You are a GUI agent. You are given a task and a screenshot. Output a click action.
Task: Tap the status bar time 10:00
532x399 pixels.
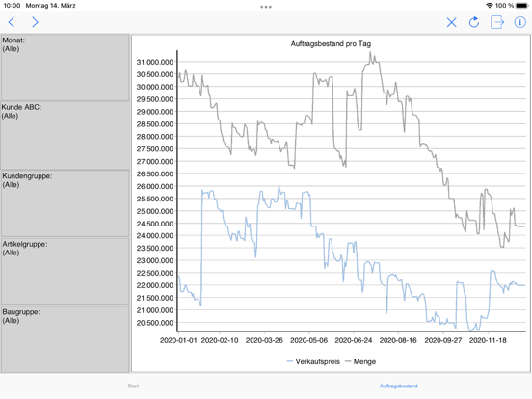click(12, 6)
